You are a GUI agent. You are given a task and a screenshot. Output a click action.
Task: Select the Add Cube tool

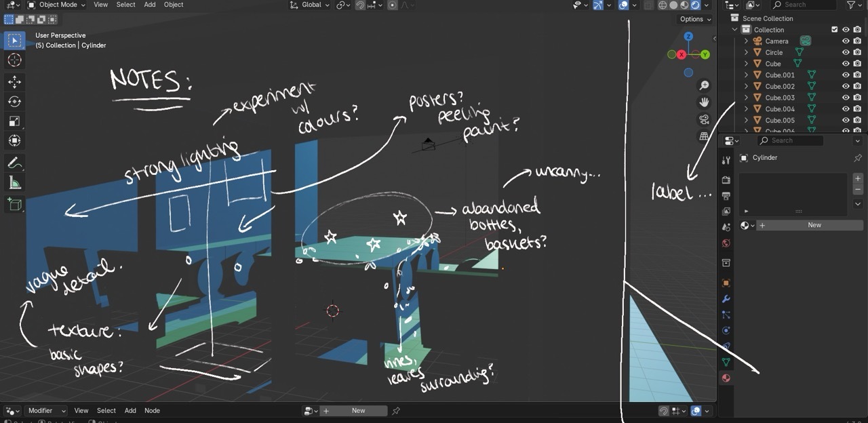14,204
